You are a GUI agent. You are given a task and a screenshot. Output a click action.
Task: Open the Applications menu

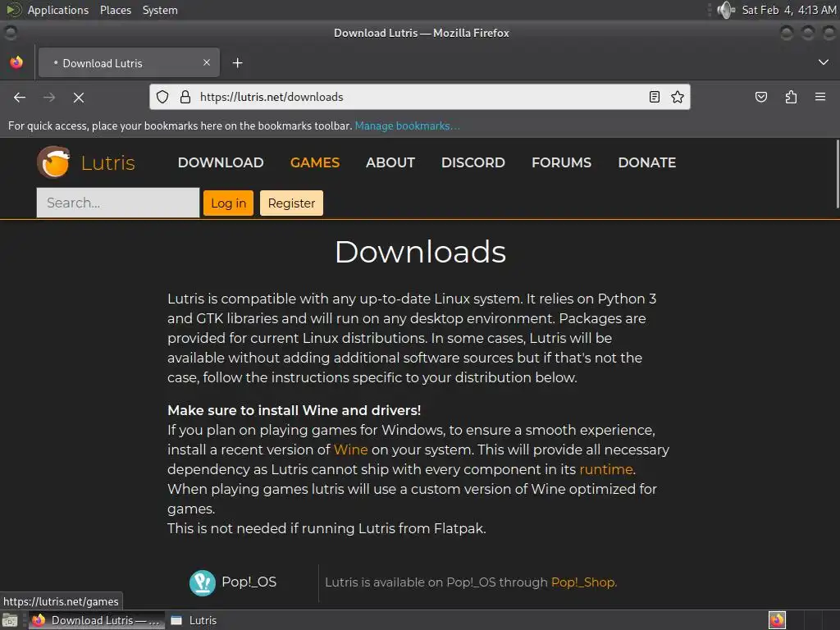click(58, 10)
